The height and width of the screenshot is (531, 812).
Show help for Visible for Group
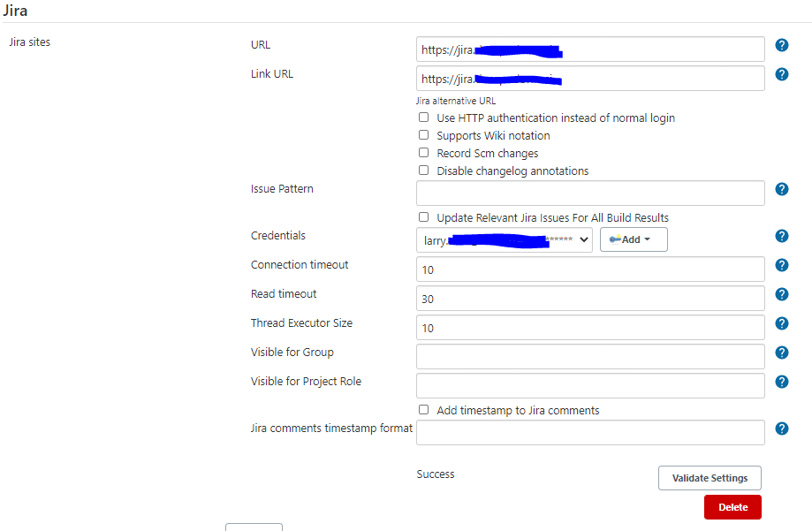point(781,353)
